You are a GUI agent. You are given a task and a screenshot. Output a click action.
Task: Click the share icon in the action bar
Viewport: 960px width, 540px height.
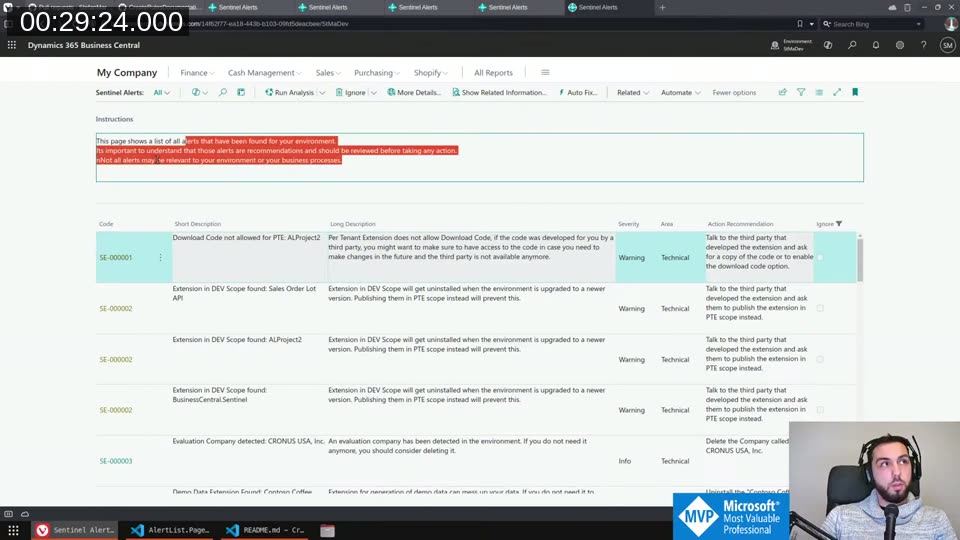click(782, 92)
